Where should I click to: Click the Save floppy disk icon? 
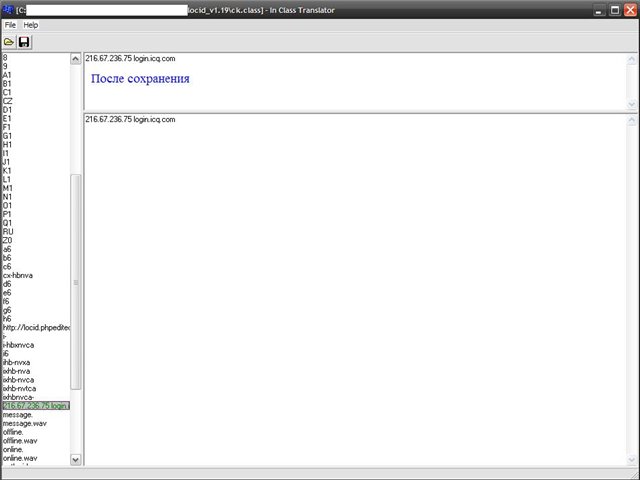coord(24,42)
